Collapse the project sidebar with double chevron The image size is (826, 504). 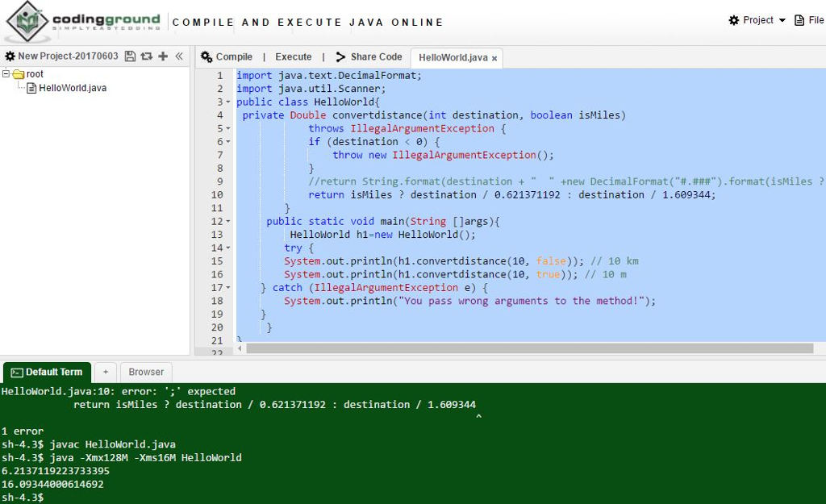click(179, 56)
